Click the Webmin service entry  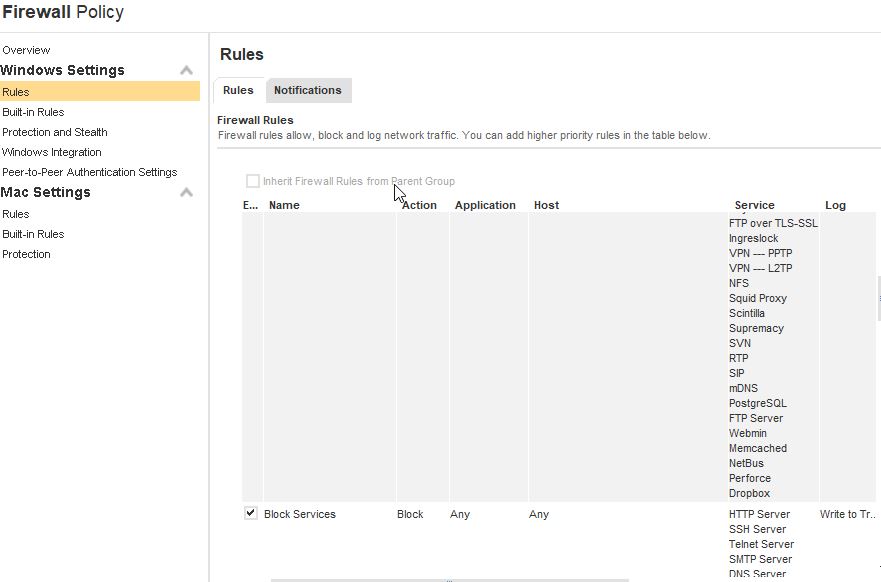coord(748,433)
